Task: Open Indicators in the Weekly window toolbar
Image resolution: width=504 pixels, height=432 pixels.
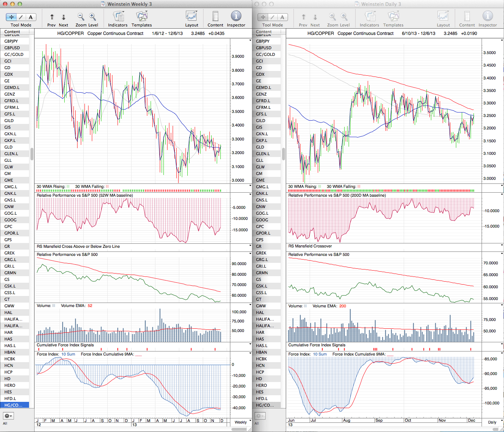Action: click(118, 16)
